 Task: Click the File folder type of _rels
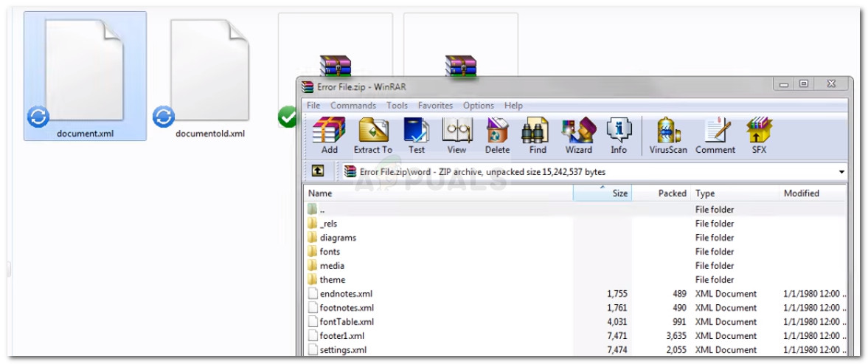pos(715,224)
